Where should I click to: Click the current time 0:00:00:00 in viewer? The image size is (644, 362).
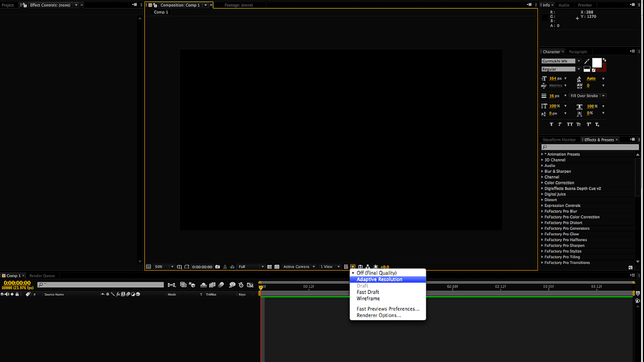[x=202, y=266]
